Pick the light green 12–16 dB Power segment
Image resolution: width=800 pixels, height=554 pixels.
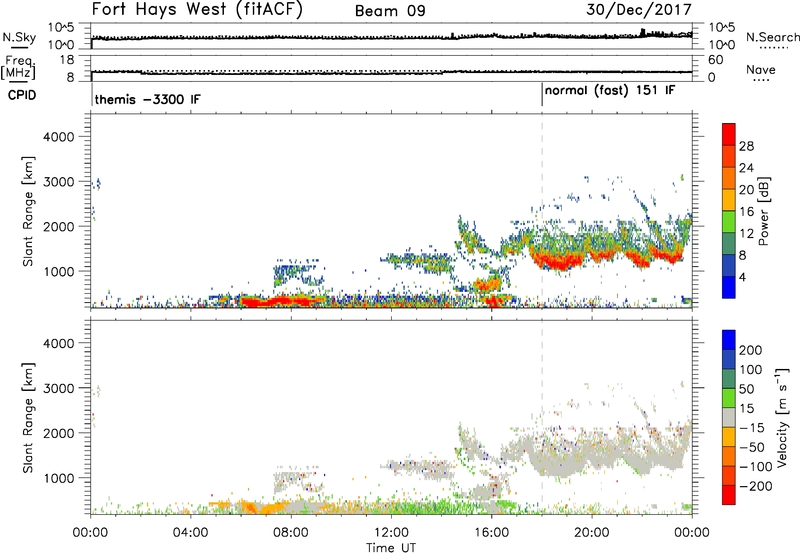729,222
